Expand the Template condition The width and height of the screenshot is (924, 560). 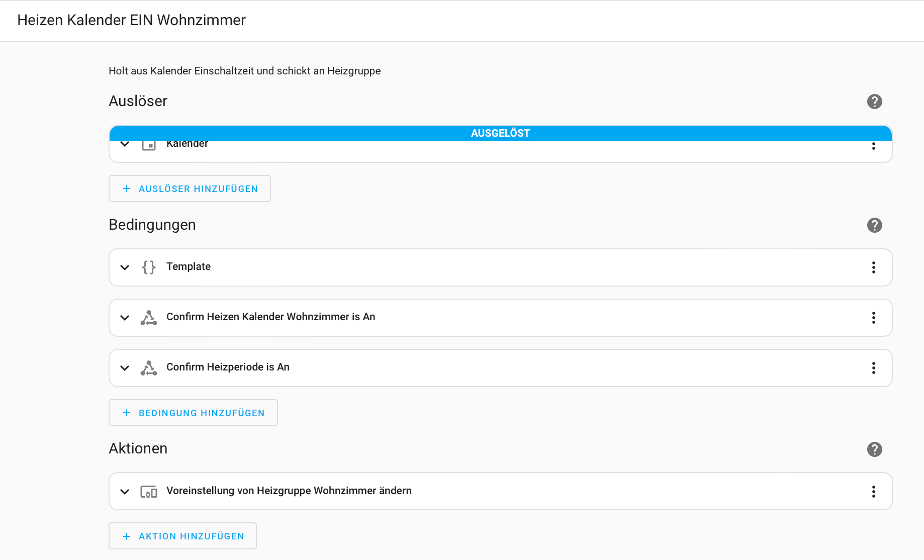pos(125,267)
